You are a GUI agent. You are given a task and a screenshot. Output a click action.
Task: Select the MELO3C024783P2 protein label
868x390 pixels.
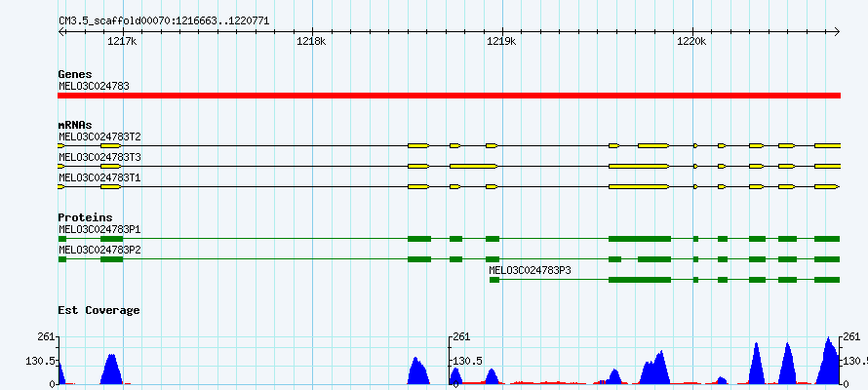point(99,250)
